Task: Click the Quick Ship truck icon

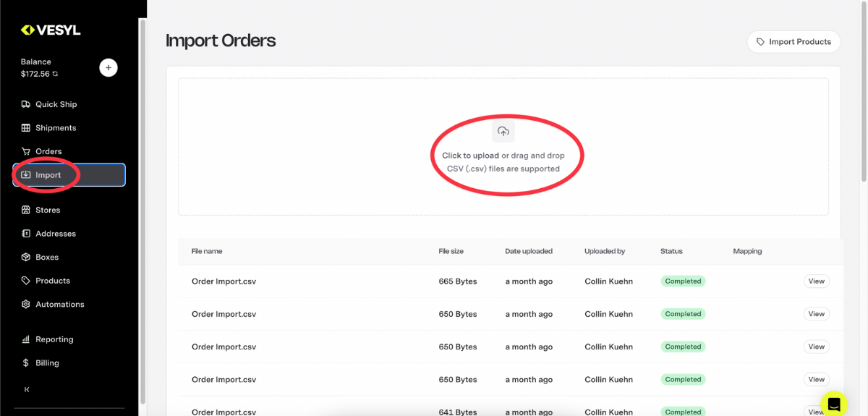Action: 26,104
